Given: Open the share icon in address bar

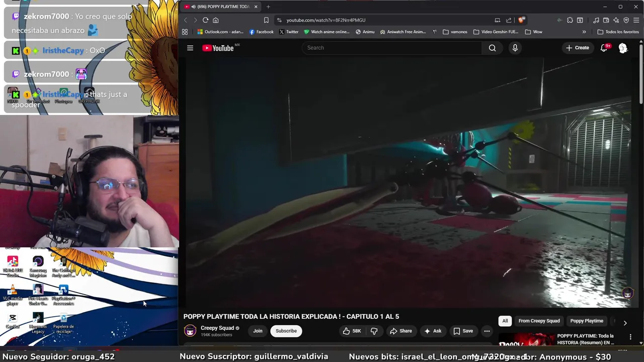Looking at the screenshot, I should (x=509, y=20).
